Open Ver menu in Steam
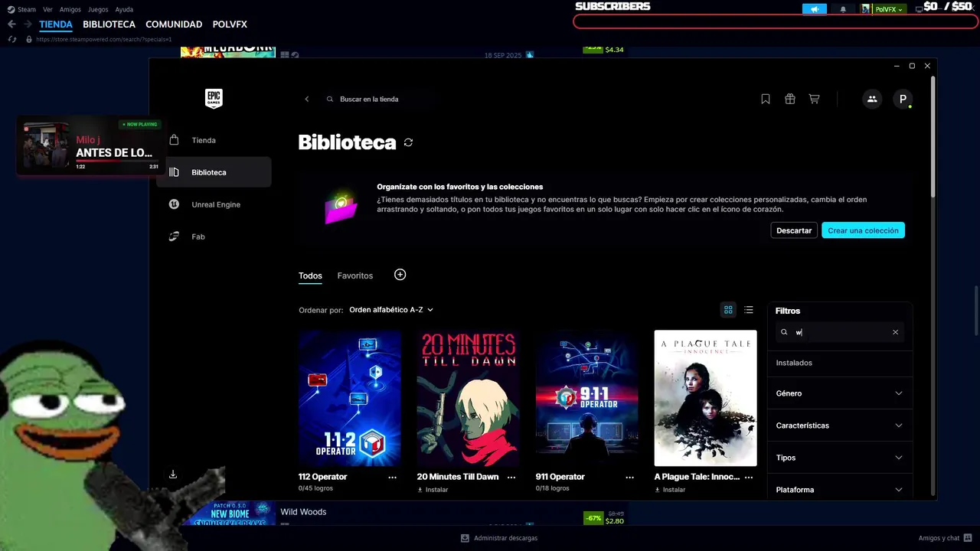 (47, 9)
